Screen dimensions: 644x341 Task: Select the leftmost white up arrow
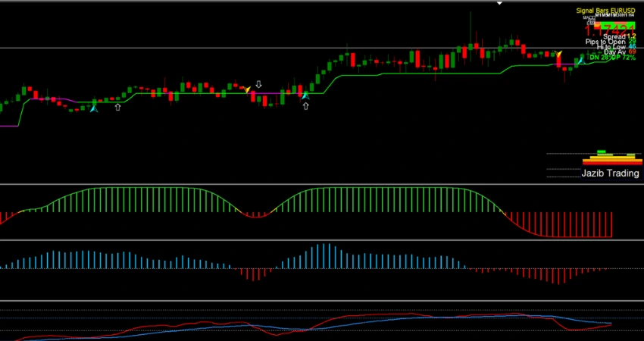(117, 108)
